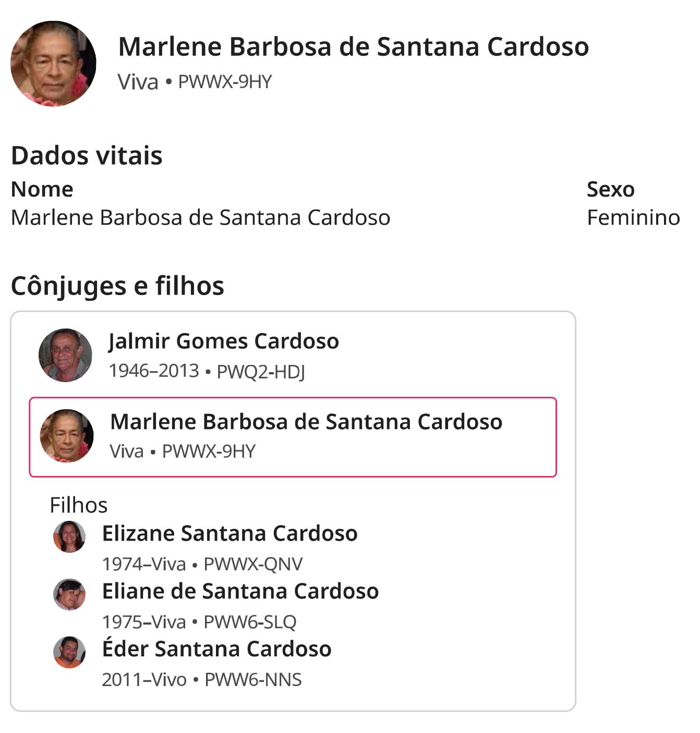Click Eliane's ID PWW6-SLQ
Image resolution: width=700 pixels, height=733 pixels.
[250, 621]
